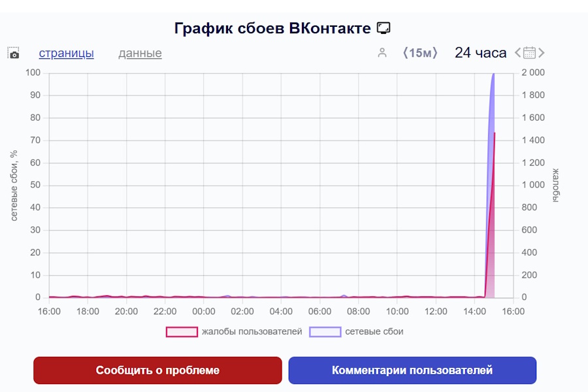Go to next period with right chevron
This screenshot has height=392, width=588.
point(541,53)
